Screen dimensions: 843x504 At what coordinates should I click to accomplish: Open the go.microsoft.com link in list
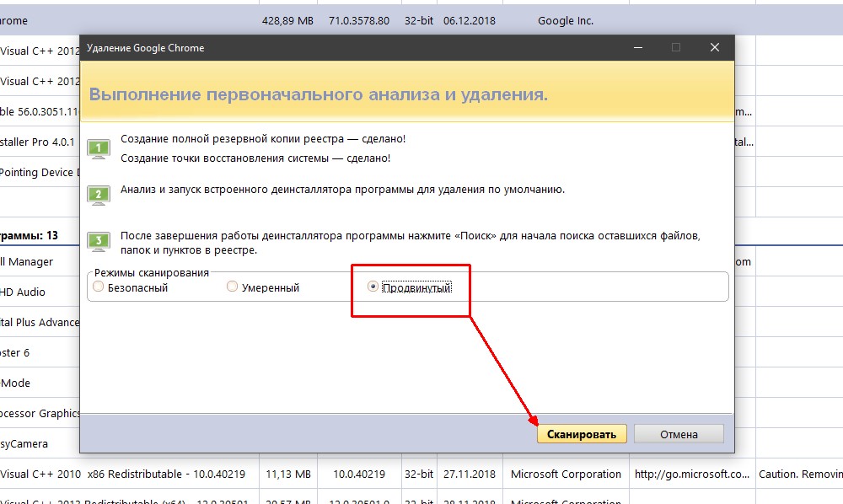(690, 474)
